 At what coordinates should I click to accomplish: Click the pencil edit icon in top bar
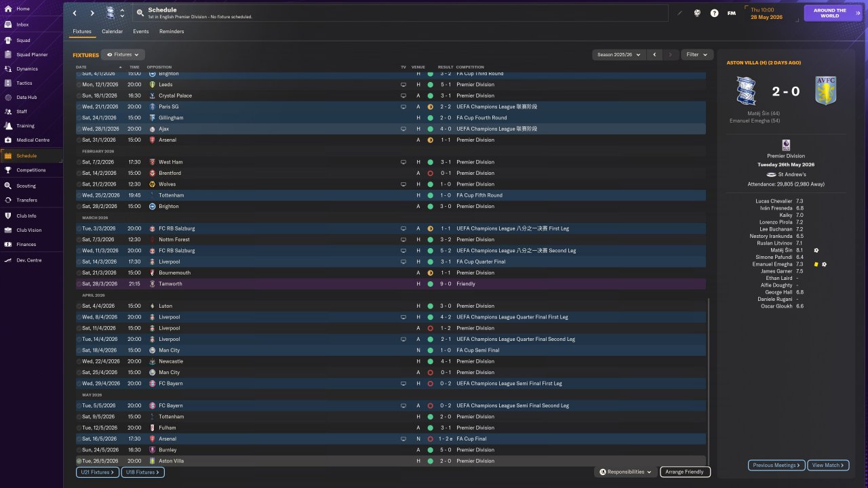[680, 13]
